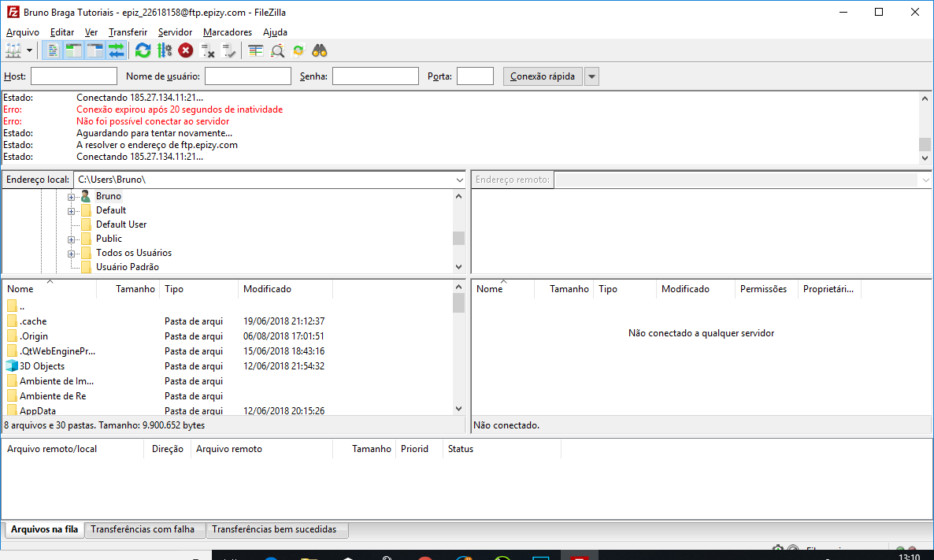The height and width of the screenshot is (560, 934).
Task: Click the Host input field
Action: 73,76
